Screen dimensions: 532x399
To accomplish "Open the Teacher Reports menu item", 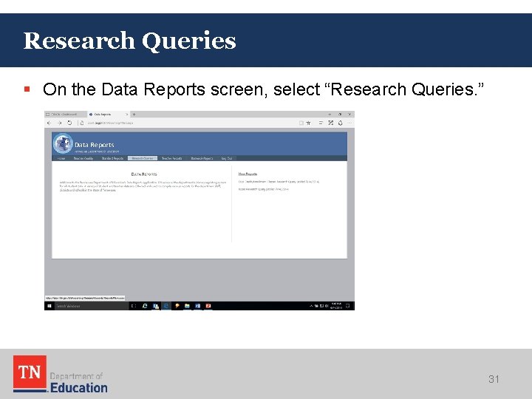I will pyautogui.click(x=171, y=158).
